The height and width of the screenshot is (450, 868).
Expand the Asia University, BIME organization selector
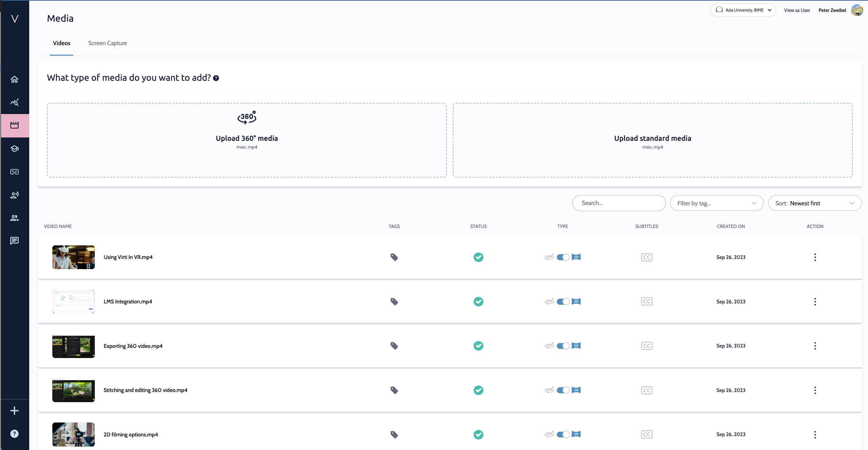(x=743, y=10)
